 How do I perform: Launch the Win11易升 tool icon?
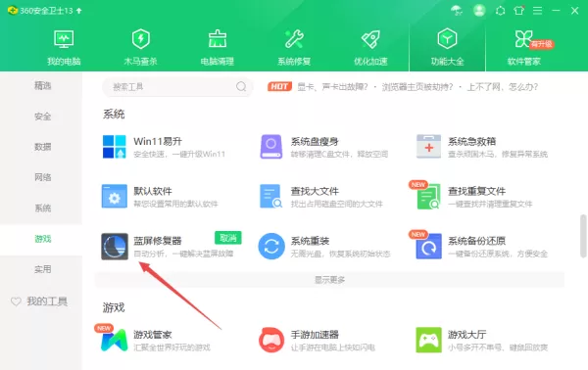click(x=115, y=147)
